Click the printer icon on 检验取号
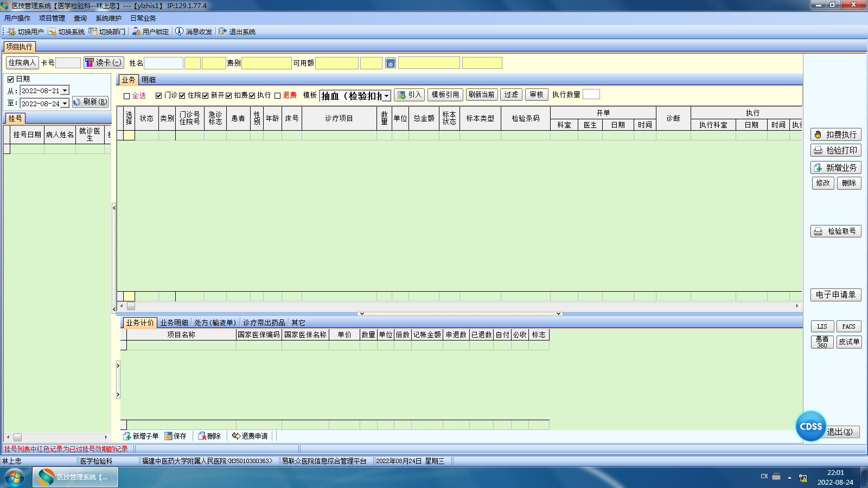 pos(818,232)
